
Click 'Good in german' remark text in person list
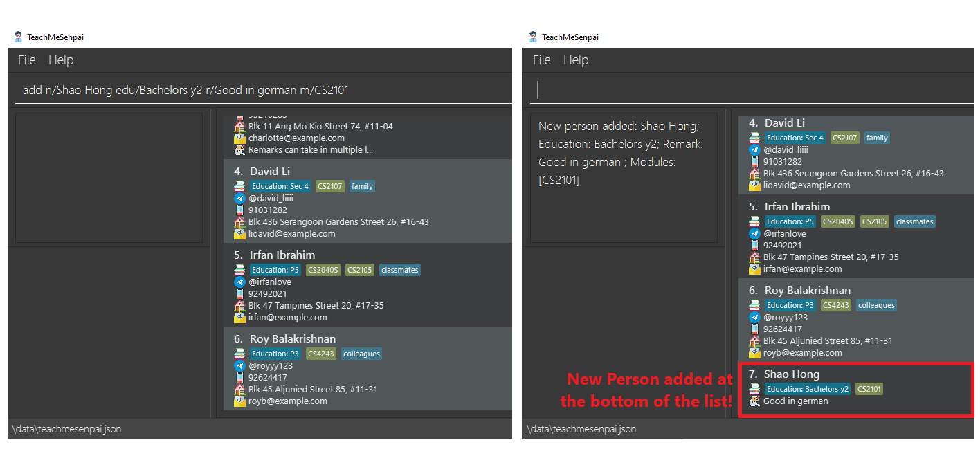click(795, 401)
